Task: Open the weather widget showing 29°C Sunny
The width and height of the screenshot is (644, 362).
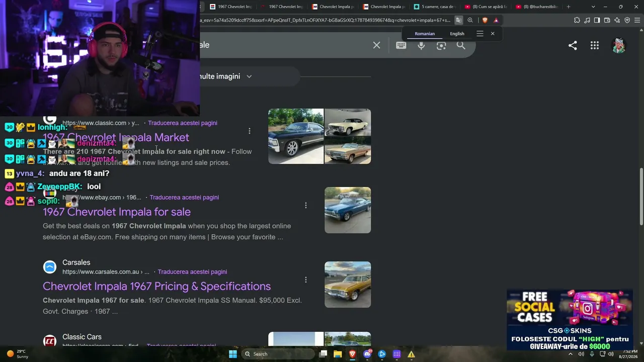Action: click(x=17, y=354)
